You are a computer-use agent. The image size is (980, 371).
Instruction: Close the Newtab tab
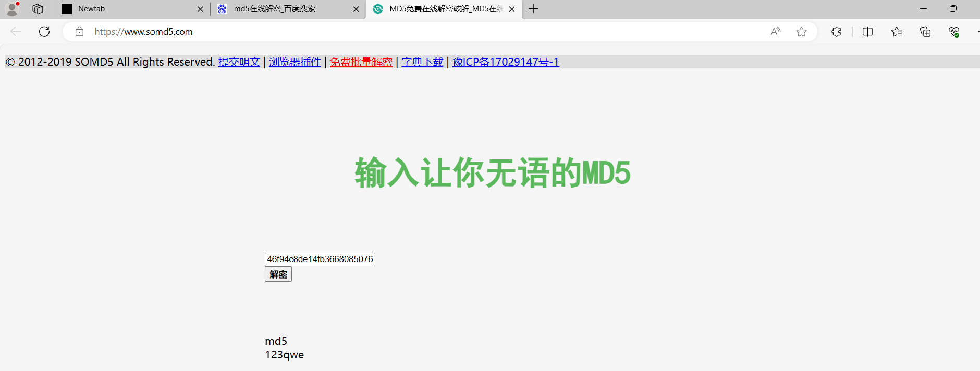[x=200, y=9]
